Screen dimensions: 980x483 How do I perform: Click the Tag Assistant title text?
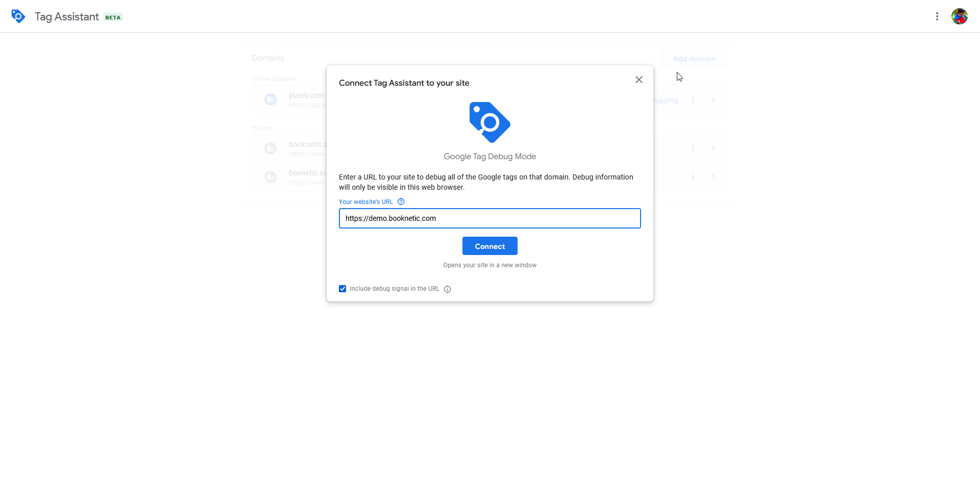67,16
